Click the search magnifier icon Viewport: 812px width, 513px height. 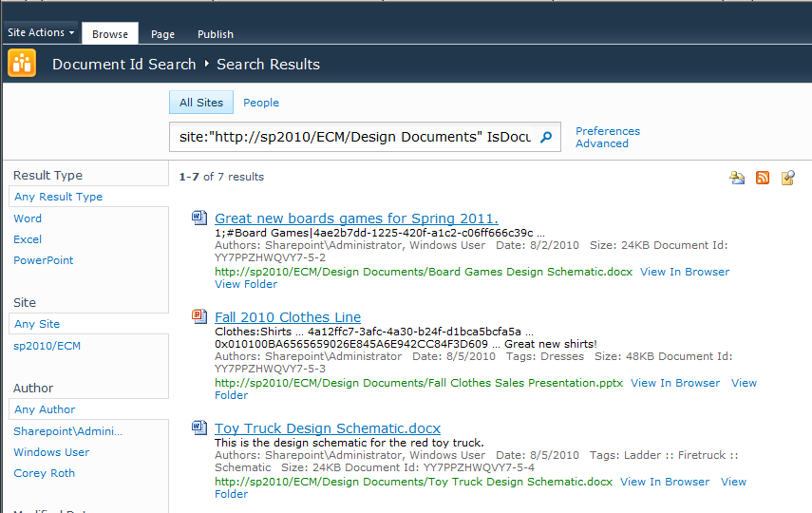coord(546,137)
